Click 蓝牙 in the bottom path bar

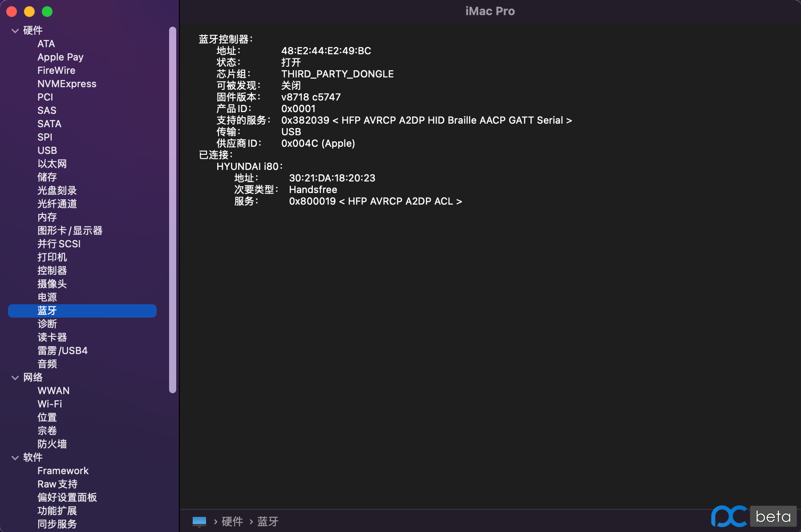click(x=268, y=521)
